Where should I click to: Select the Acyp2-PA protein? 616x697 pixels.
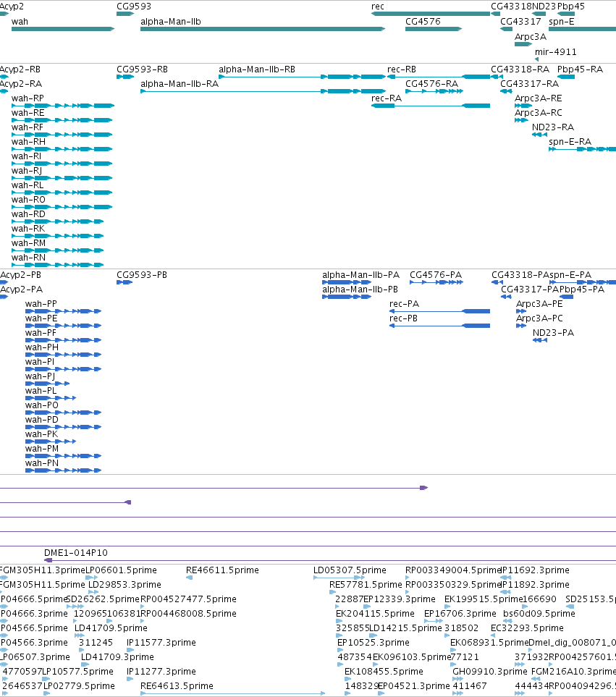4,297
